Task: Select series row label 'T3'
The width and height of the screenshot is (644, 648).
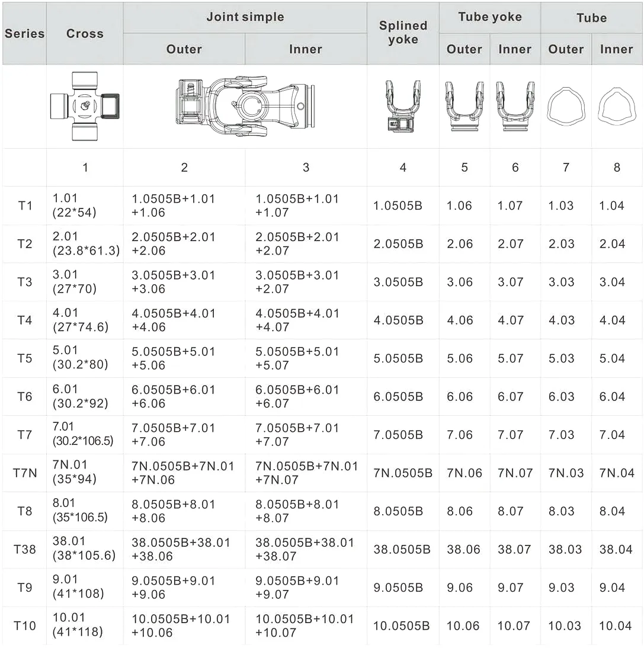Action: point(25,282)
